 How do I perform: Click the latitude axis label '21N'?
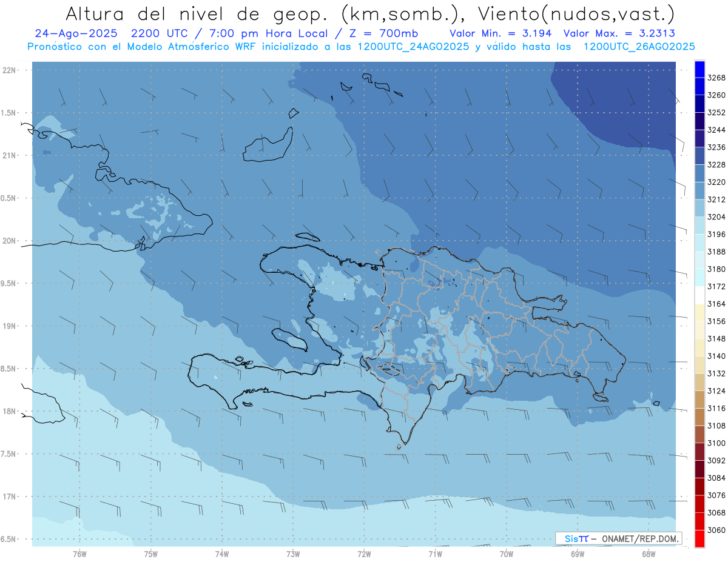10,155
